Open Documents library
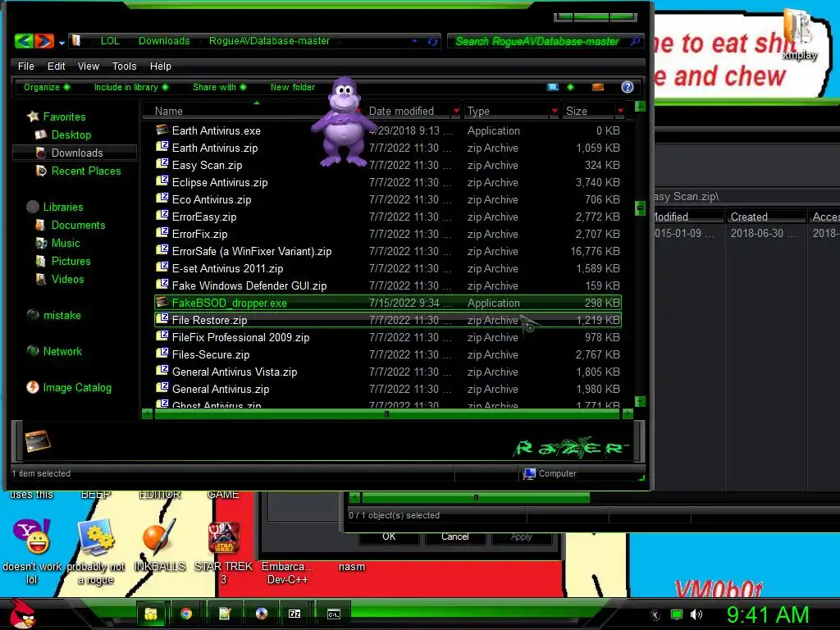 [78, 225]
